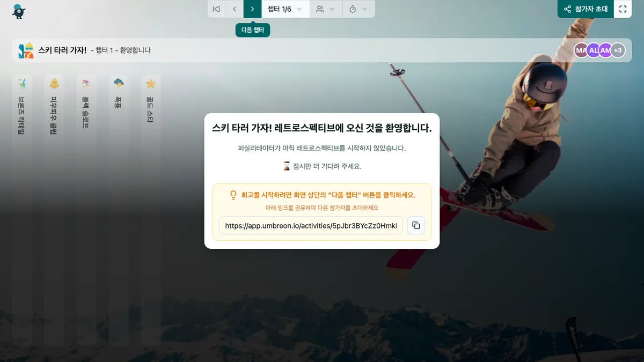Go to the previous chapter arrow
This screenshot has width=644, height=362.
pyautogui.click(x=235, y=9)
